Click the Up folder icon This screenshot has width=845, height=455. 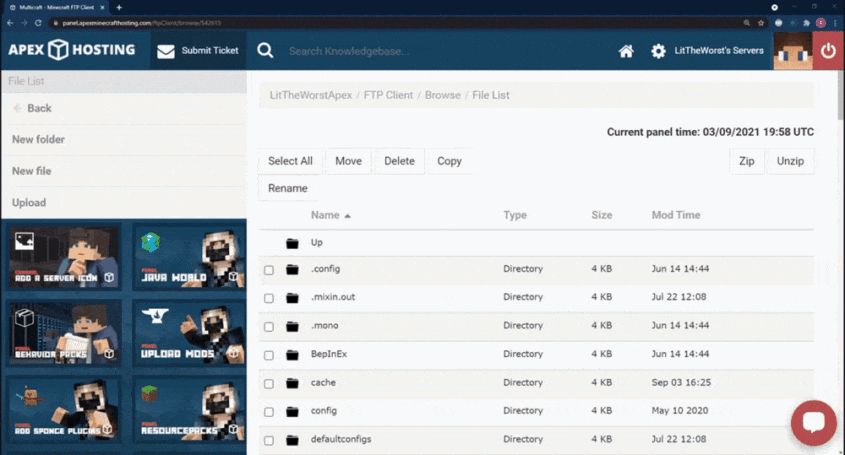click(x=292, y=243)
